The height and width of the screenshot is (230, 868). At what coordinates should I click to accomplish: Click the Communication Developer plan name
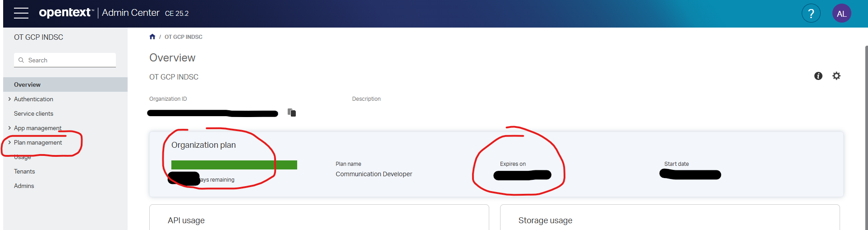tap(374, 174)
